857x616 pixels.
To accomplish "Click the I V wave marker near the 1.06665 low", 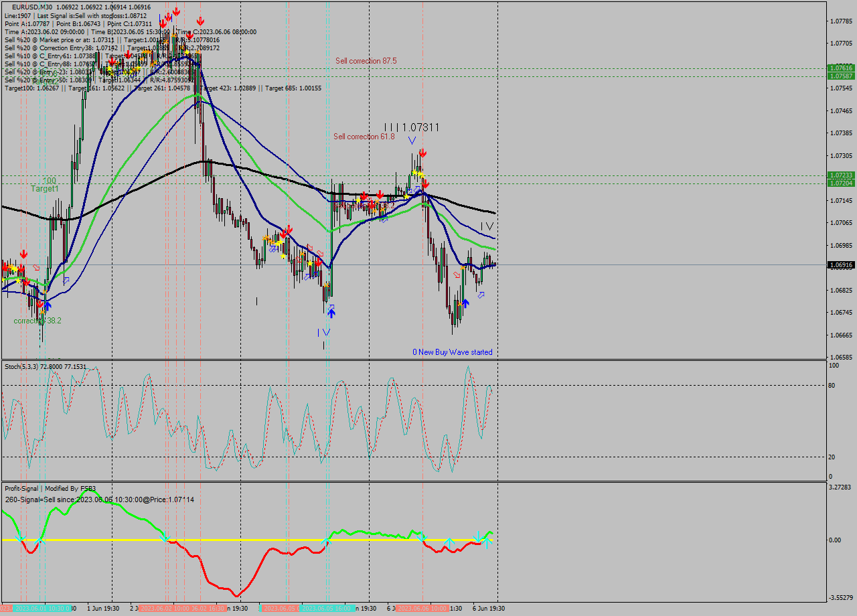I will coord(323,332).
